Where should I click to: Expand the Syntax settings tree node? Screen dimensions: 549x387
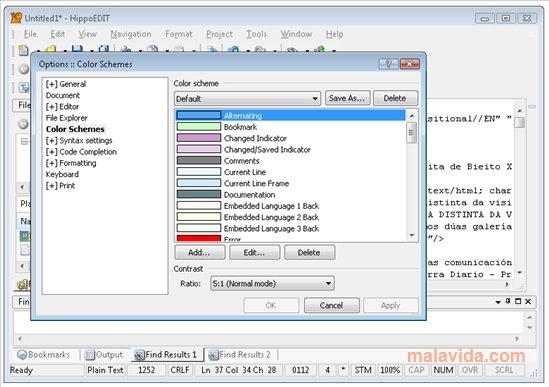pyautogui.click(x=51, y=140)
